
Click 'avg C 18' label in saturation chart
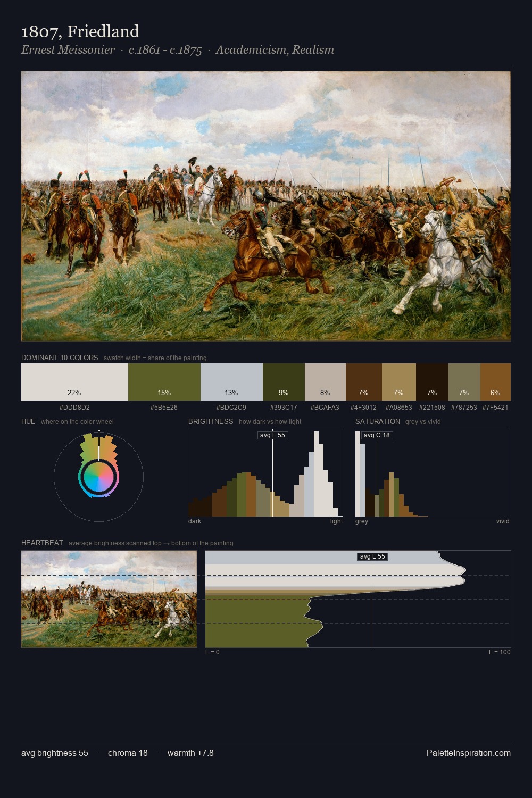pyautogui.click(x=377, y=435)
